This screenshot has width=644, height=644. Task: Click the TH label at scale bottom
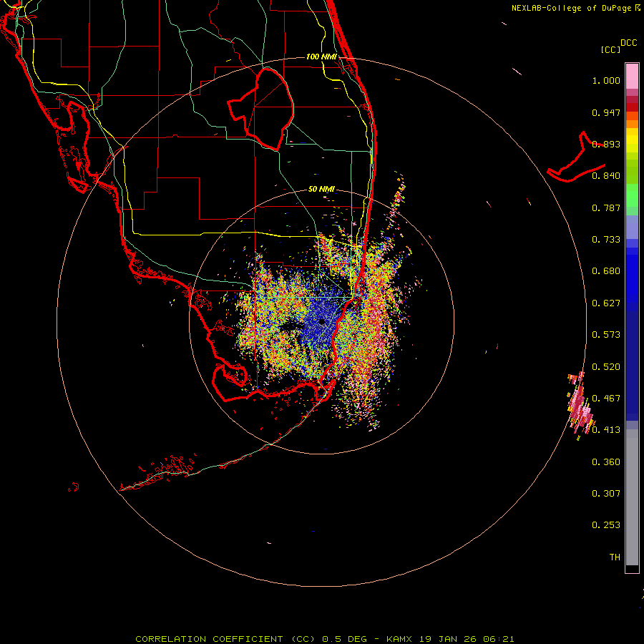(x=615, y=557)
